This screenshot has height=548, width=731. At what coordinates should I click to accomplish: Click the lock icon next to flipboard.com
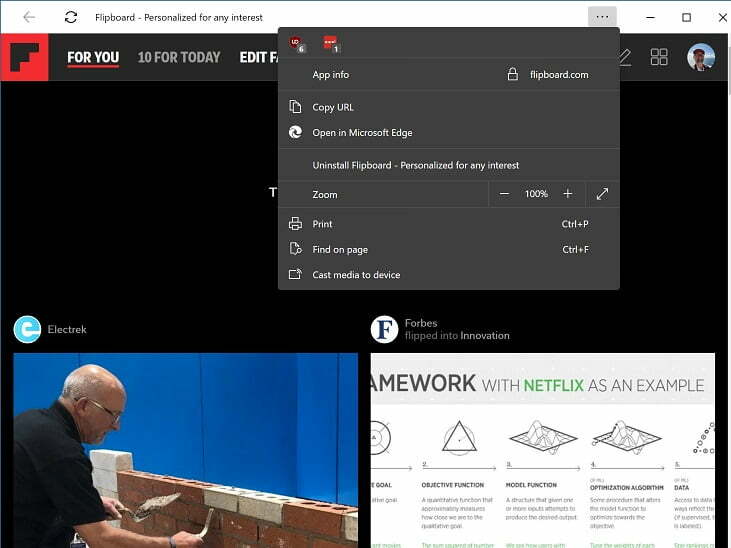[x=512, y=74]
